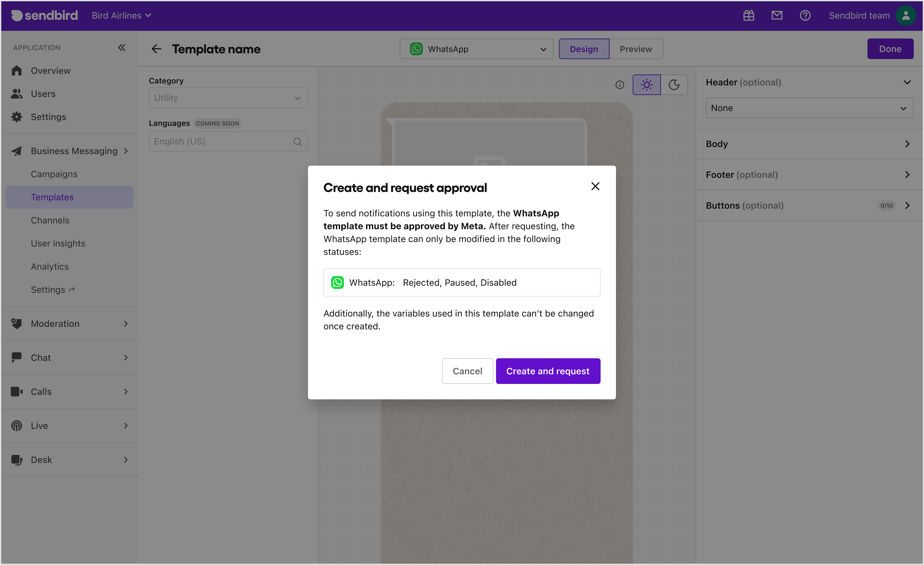This screenshot has height=565, width=924.
Task: Click the search magnifier icon in Languages
Action: 297,142
